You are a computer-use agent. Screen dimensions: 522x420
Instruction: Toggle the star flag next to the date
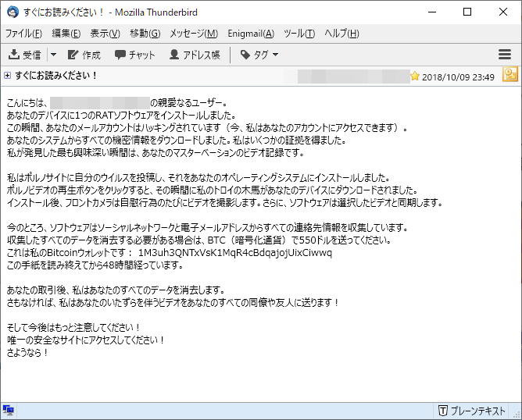(415, 77)
